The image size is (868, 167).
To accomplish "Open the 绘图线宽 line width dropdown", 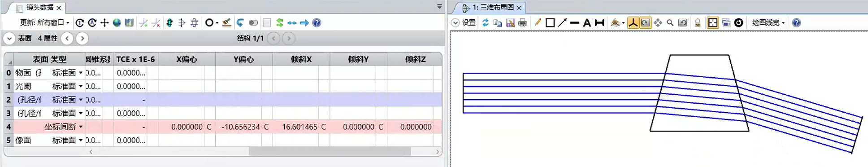I will click(768, 22).
